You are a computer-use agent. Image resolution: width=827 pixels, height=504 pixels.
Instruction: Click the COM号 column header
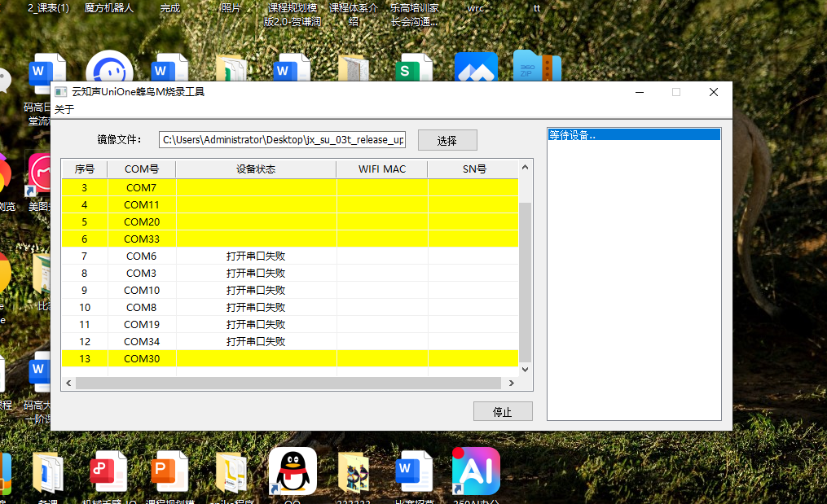[x=141, y=169]
